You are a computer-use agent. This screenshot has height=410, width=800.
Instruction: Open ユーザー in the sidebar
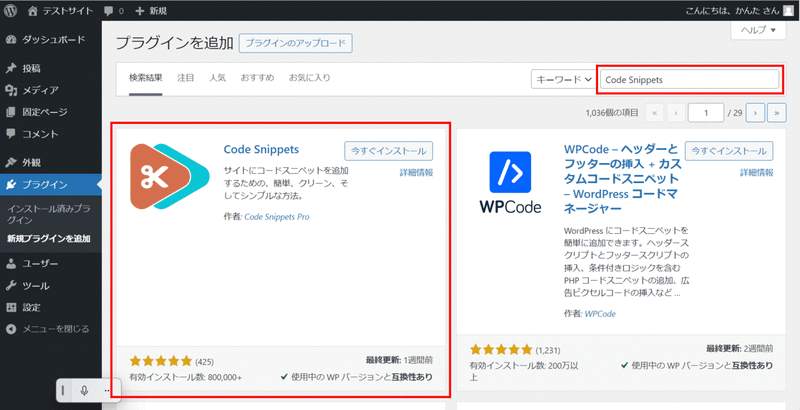coord(51,264)
